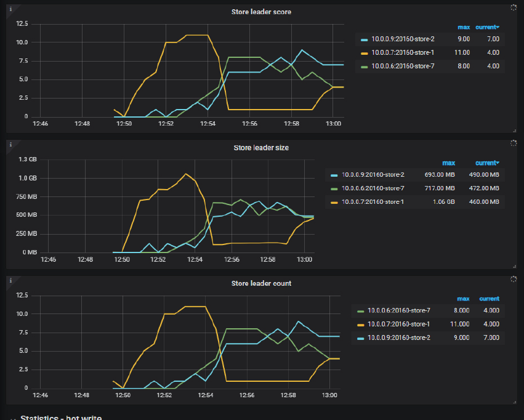Click 9.000 max value in count legend
Image resolution: width=524 pixels, height=420 pixels.
pyautogui.click(x=462, y=338)
